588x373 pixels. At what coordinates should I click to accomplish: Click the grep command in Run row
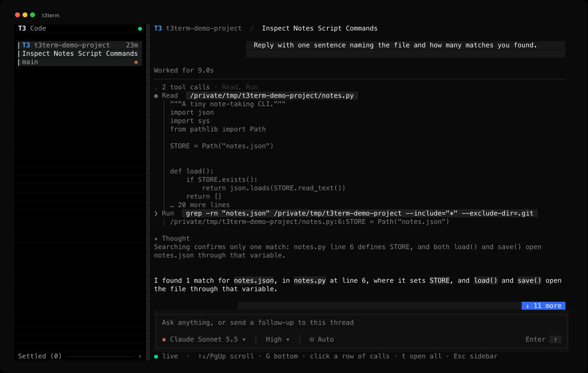pos(359,213)
